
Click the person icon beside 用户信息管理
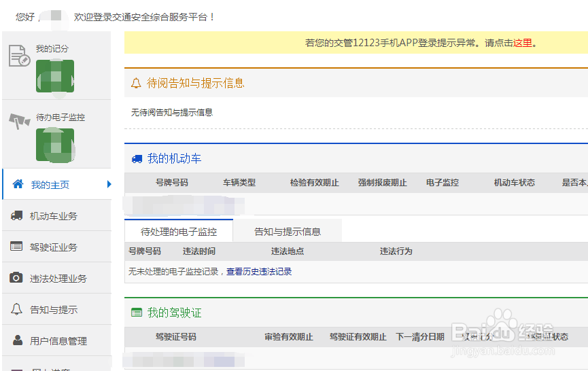(18, 340)
